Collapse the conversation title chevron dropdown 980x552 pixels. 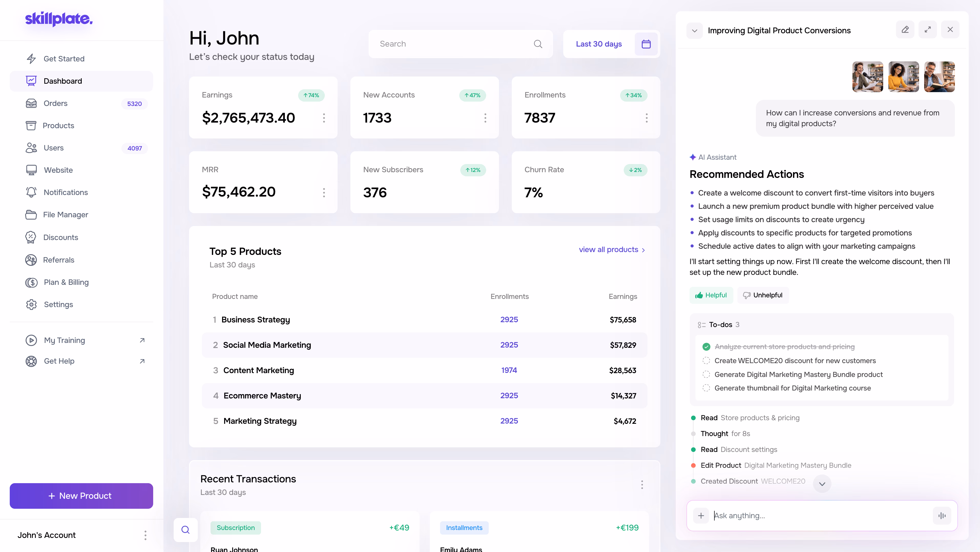[x=694, y=31]
